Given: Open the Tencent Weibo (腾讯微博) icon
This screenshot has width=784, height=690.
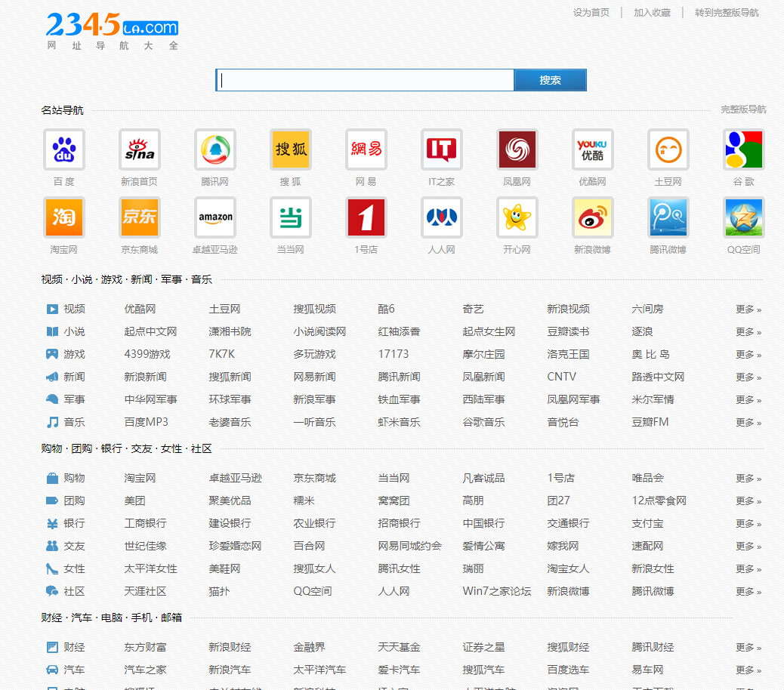Looking at the screenshot, I should (668, 217).
